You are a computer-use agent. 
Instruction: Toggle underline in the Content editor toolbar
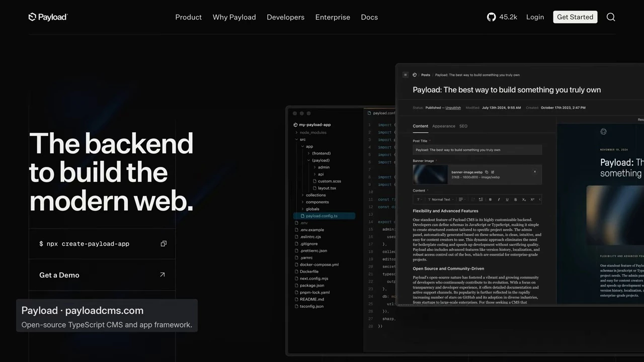[507, 200]
